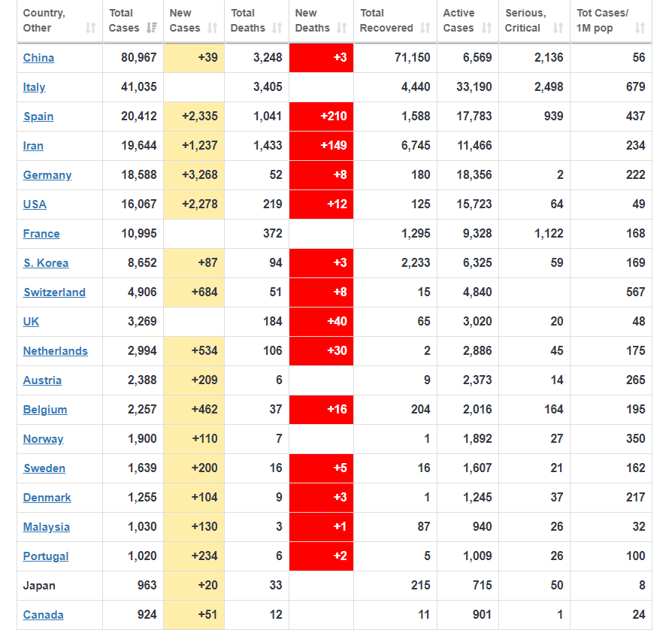Image resolution: width=672 pixels, height=630 pixels.
Task: Open the Italy country link
Action: click(x=35, y=87)
